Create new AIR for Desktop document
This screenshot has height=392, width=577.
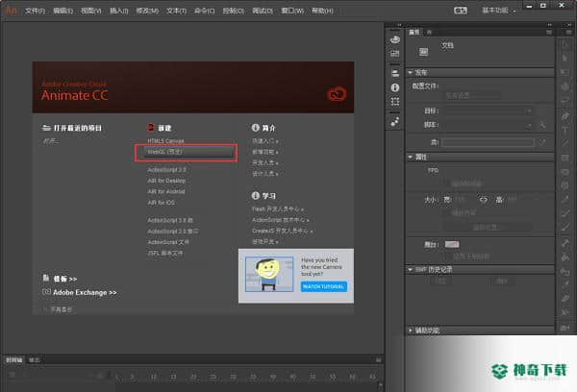click(x=166, y=181)
